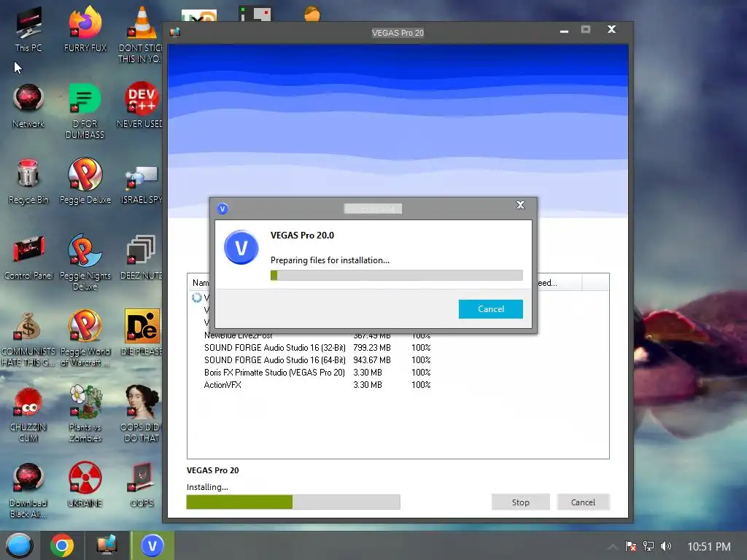This screenshot has width=747, height=560.
Task: Click the Installing overall progress bar
Action: click(x=293, y=502)
